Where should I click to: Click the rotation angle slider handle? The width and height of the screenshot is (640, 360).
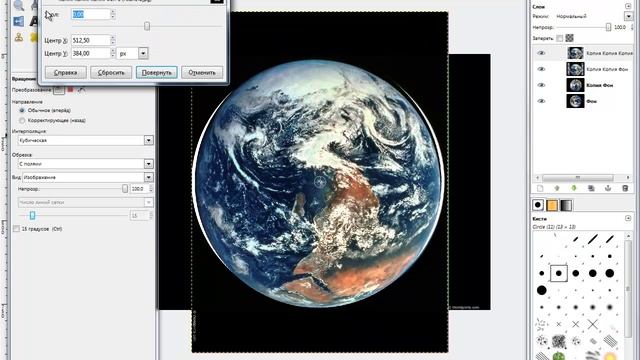tap(147, 26)
